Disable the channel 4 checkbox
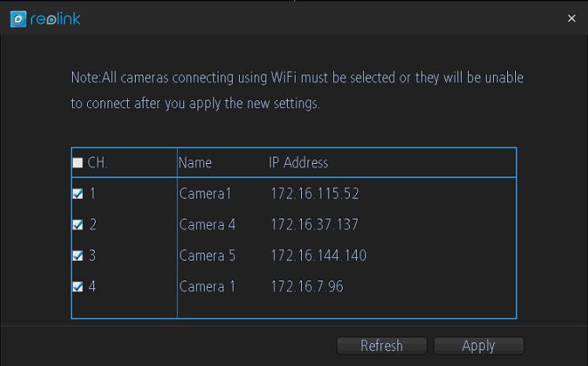This screenshot has width=588, height=366. [x=77, y=287]
